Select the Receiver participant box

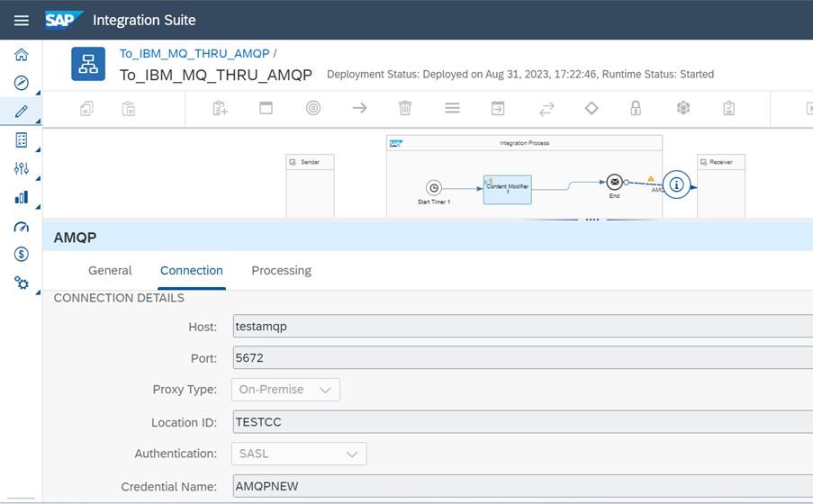click(x=721, y=185)
